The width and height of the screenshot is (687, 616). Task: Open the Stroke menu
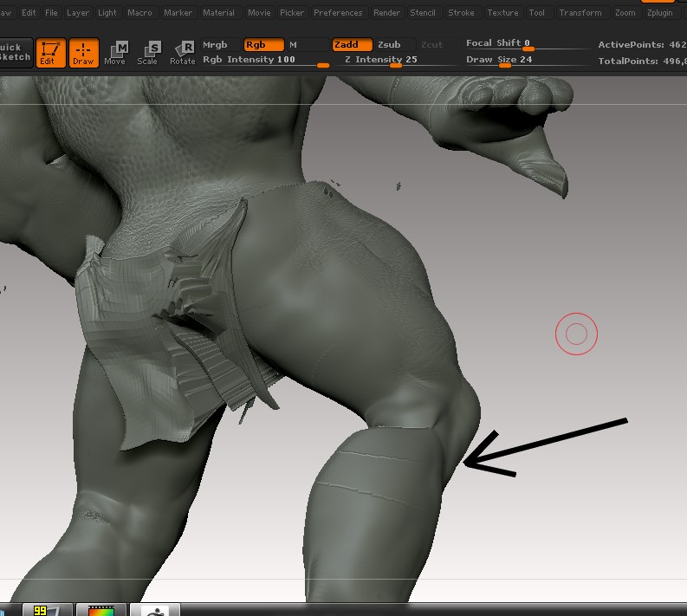[x=461, y=13]
